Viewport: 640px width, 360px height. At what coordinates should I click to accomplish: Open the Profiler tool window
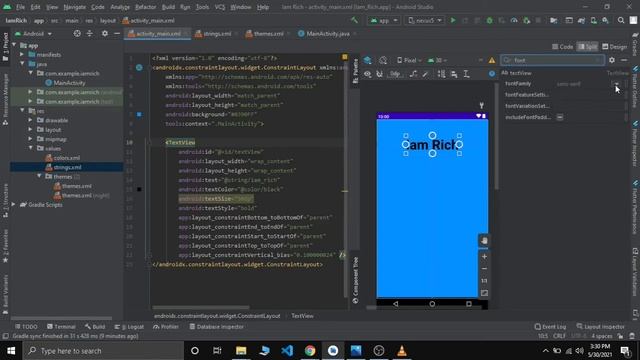click(x=166, y=327)
